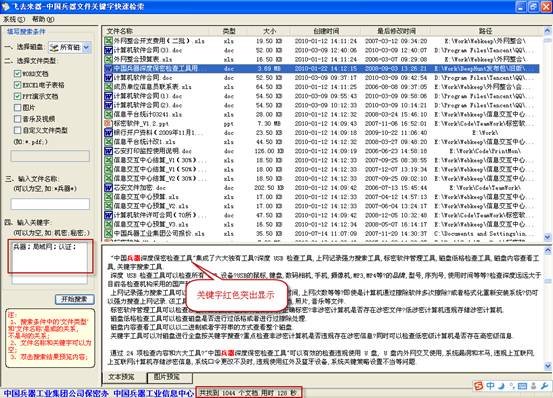The height and width of the screenshot is (398, 553).
Task: Sort by the 创建时间 column header
Action: 326,31
